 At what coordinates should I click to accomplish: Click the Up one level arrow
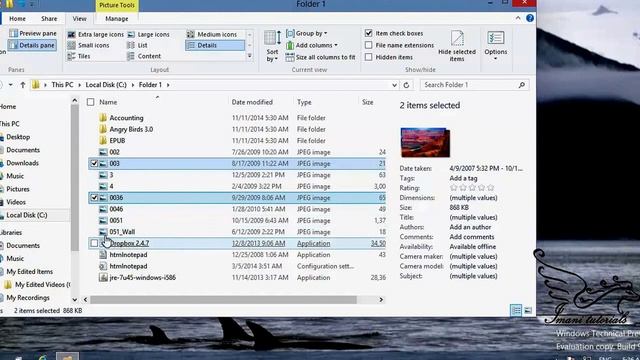(x=23, y=85)
